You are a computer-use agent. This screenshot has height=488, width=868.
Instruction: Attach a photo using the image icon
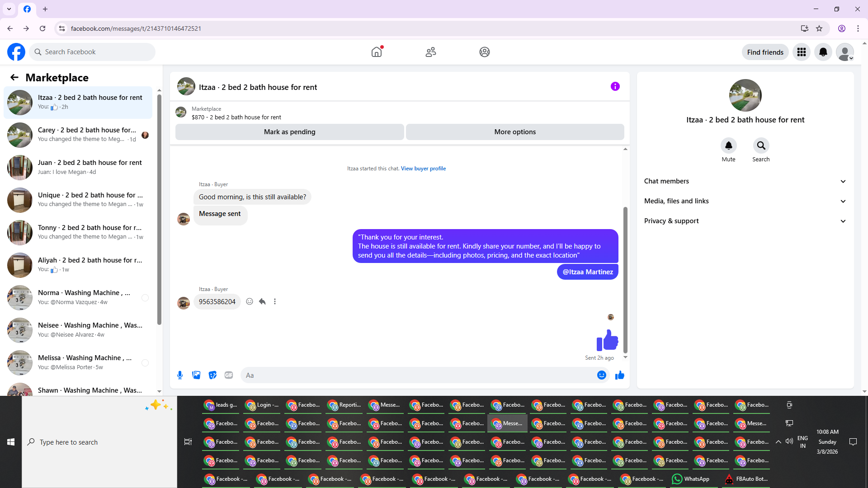(196, 375)
